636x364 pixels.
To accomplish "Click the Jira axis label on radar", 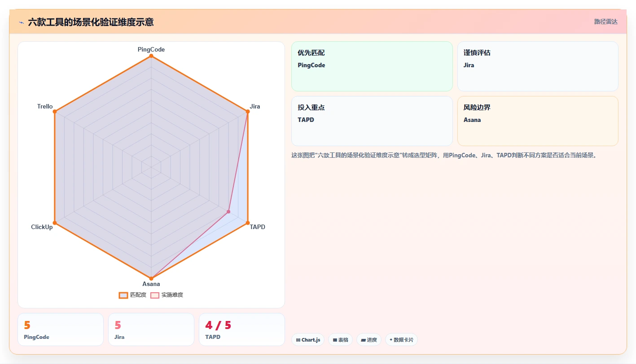I will point(255,106).
